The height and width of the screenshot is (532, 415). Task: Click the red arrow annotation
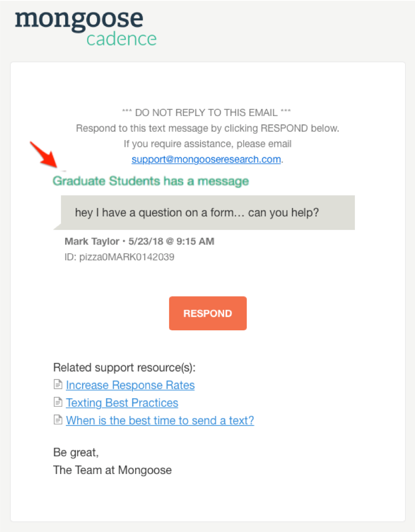click(43, 155)
